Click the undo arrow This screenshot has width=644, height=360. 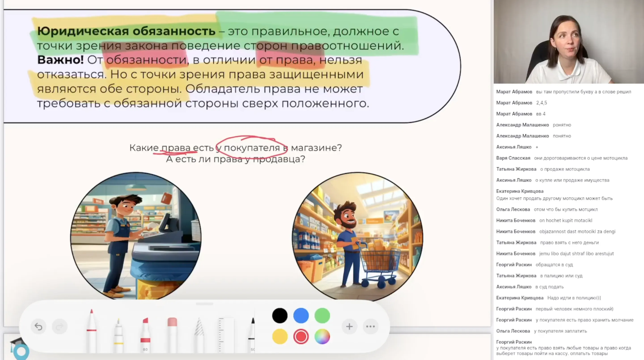point(38,326)
